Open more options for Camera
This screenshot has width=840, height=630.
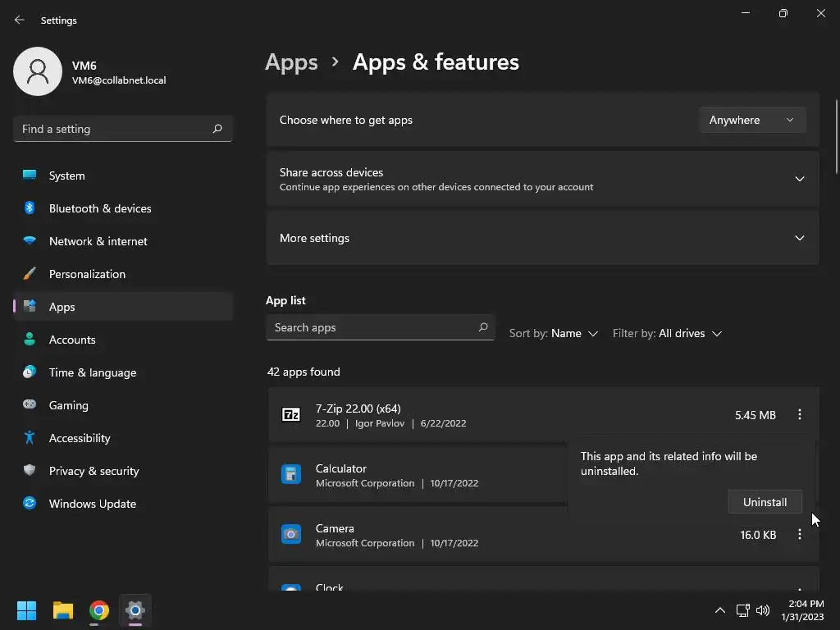[800, 535]
